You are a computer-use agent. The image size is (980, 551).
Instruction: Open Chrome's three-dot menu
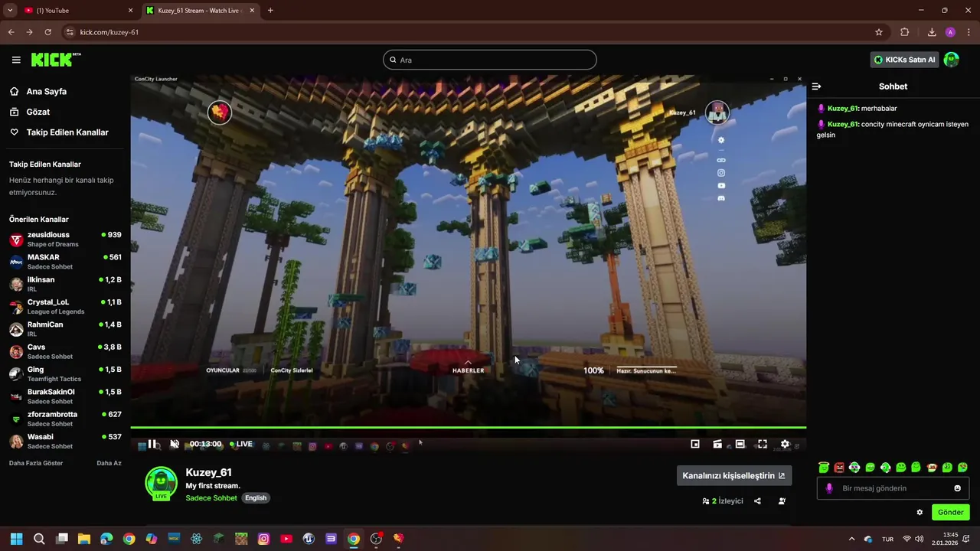click(x=969, y=32)
